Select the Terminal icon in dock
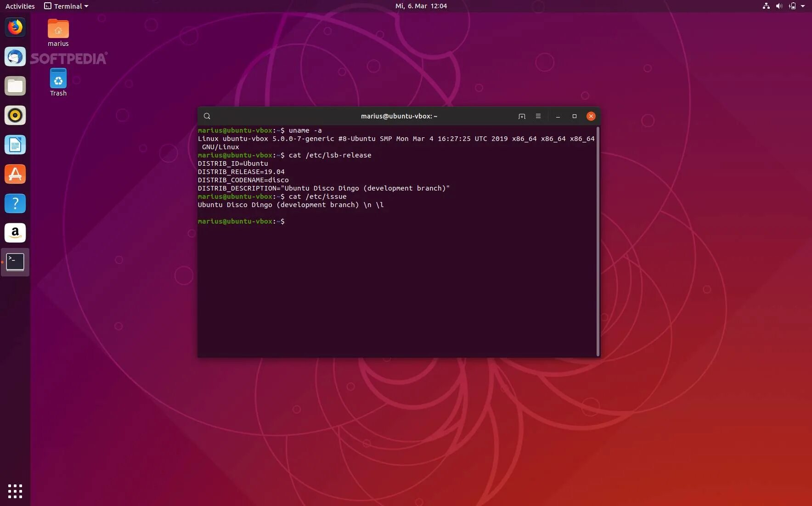The width and height of the screenshot is (812, 506). 15,262
